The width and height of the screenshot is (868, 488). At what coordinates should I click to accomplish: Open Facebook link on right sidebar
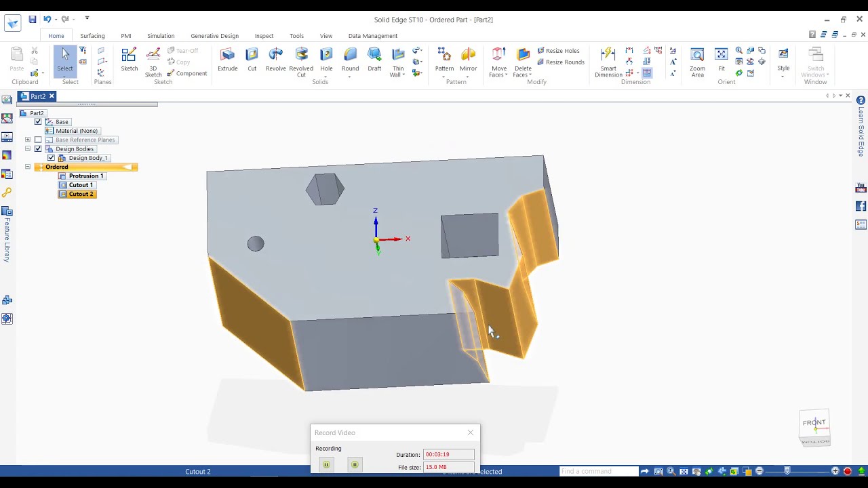(861, 206)
